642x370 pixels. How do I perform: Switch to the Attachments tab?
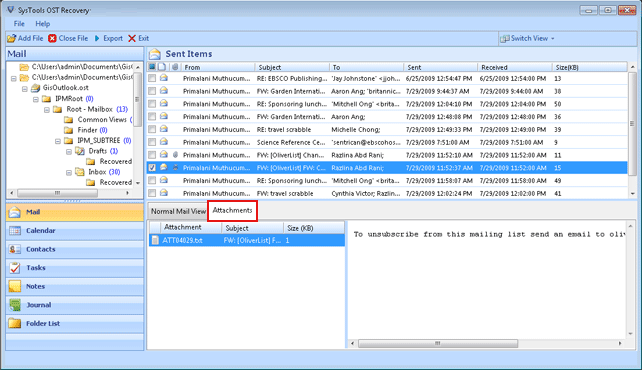coord(232,211)
